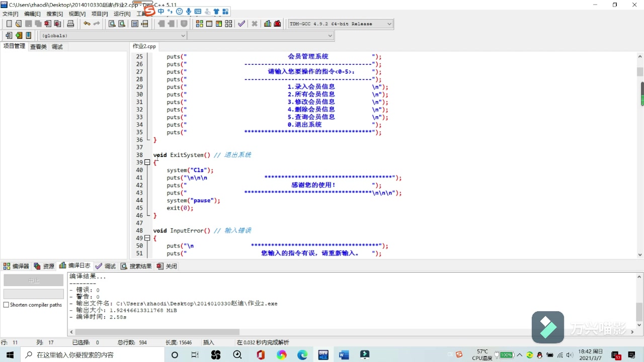Switch to the 调试 bottom tab with checkmark
Image resolution: width=644 pixels, height=362 pixels.
pos(106,266)
